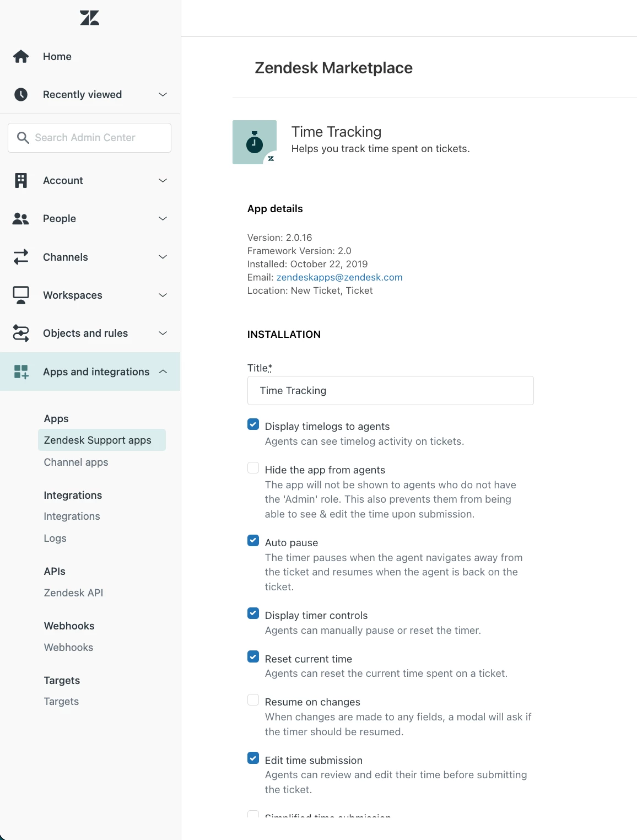
Task: Click the App details heading
Action: [x=275, y=209]
